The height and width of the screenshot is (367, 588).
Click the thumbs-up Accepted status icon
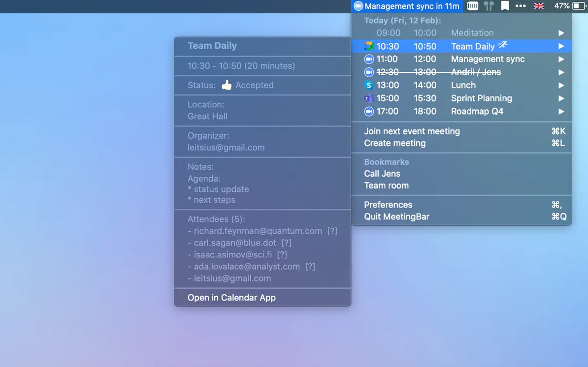[227, 85]
